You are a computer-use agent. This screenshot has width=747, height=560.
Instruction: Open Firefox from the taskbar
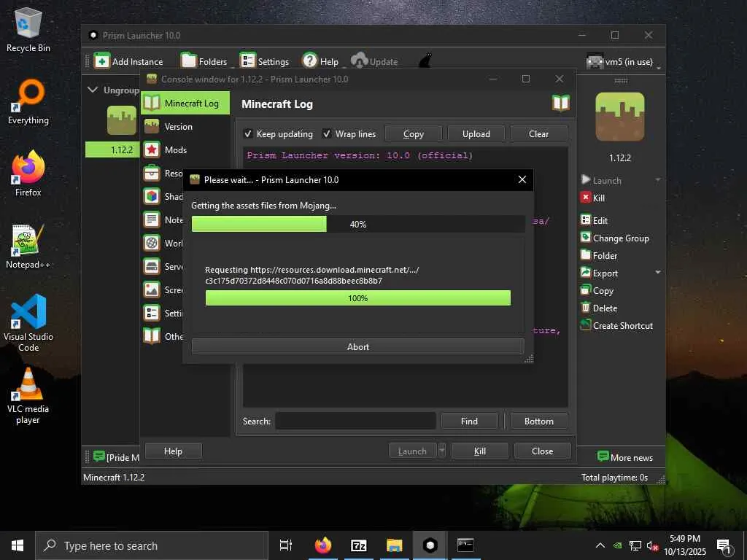pyautogui.click(x=323, y=545)
